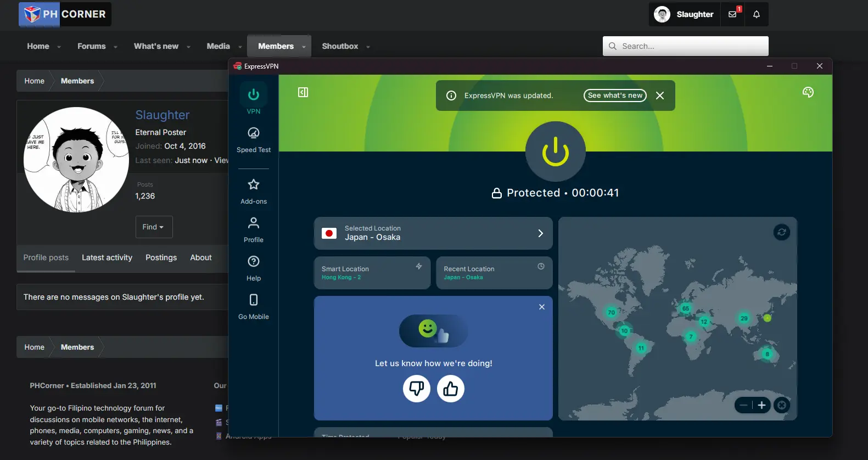Click Members in top breadcrumb

pyautogui.click(x=77, y=81)
